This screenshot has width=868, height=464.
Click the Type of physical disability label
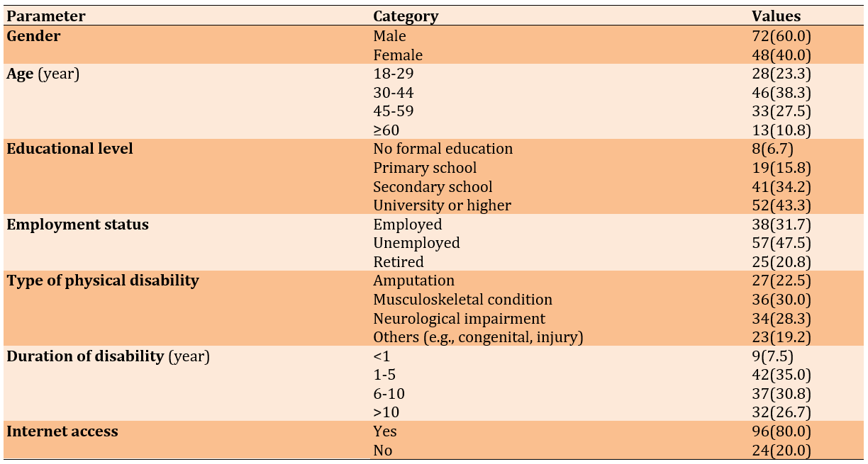tap(103, 281)
